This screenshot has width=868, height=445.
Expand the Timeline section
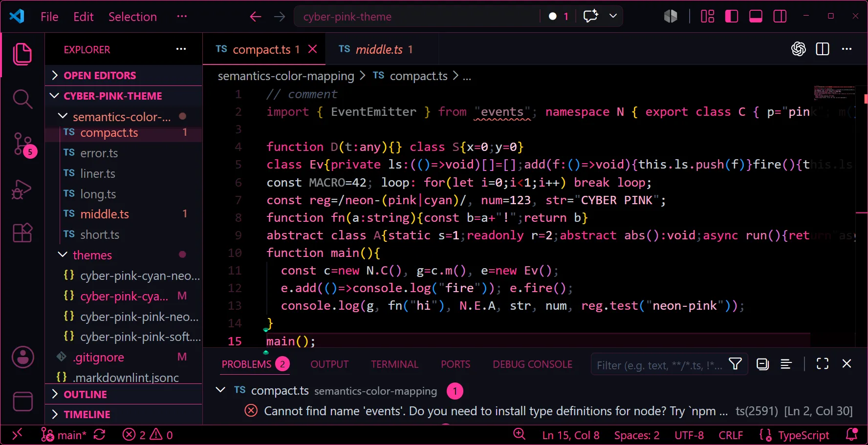click(x=124, y=414)
